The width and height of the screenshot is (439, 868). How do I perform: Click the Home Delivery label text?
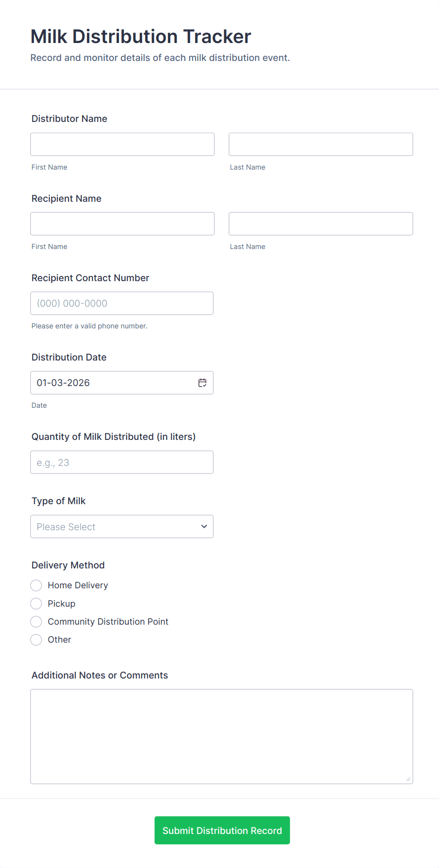[78, 585]
